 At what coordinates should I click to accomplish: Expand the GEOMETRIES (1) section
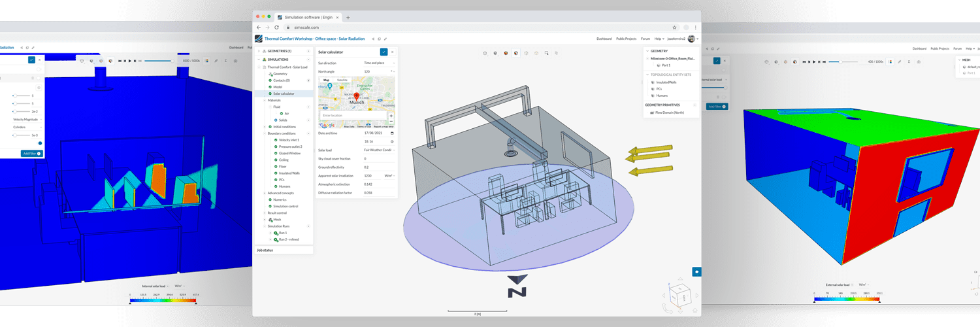point(259,51)
